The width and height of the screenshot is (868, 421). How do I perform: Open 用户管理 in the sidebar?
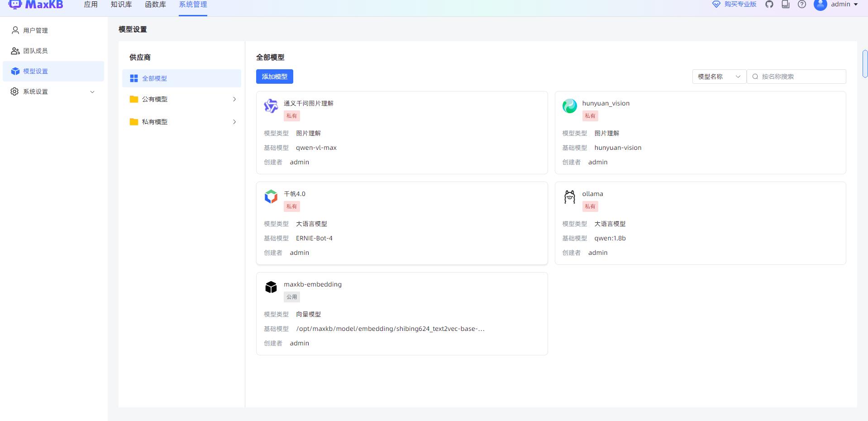[x=53, y=30]
